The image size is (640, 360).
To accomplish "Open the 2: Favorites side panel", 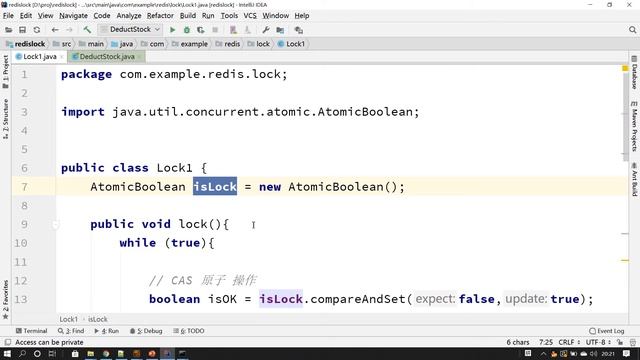I will (5, 299).
